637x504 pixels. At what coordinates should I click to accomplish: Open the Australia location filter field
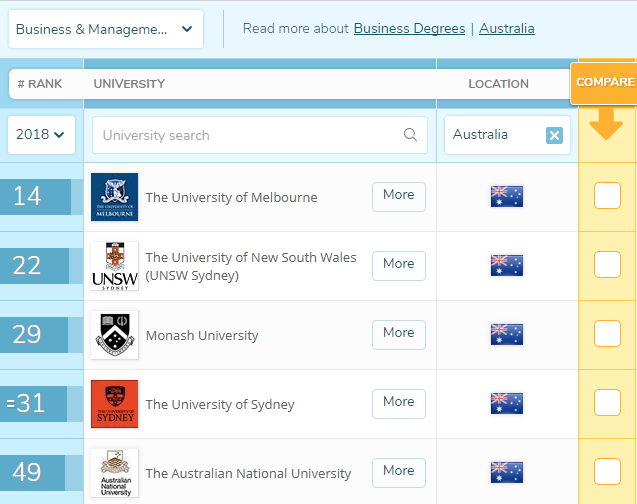[507, 135]
